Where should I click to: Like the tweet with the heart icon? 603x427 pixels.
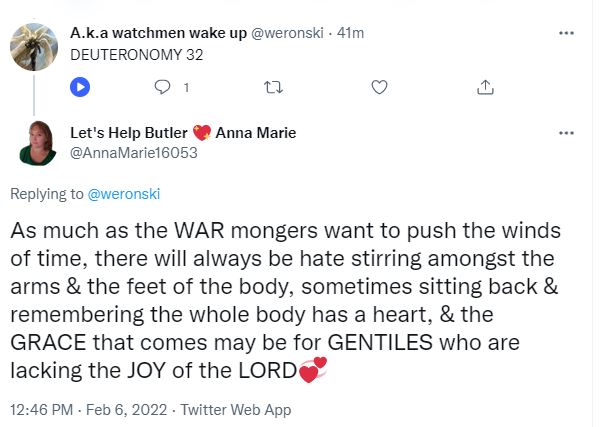coord(379,88)
